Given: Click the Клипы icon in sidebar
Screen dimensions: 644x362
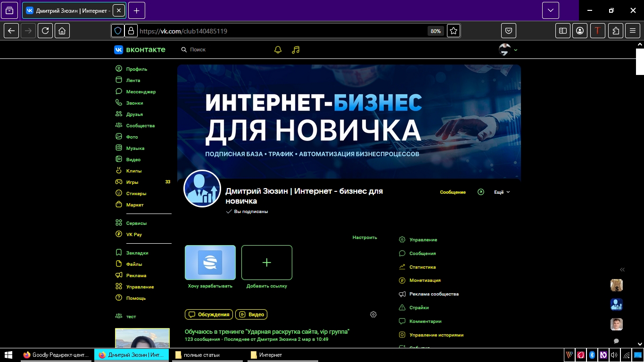Looking at the screenshot, I should click(119, 171).
